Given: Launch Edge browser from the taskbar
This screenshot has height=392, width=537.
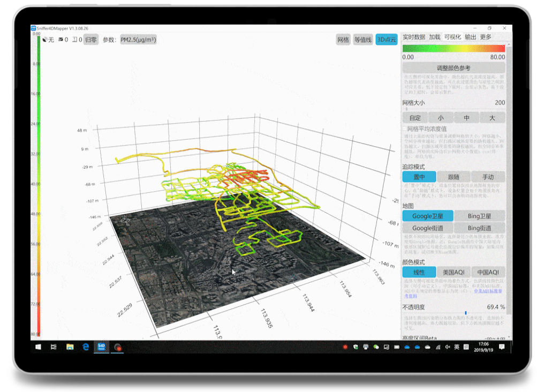Looking at the screenshot, I should (x=86, y=347).
